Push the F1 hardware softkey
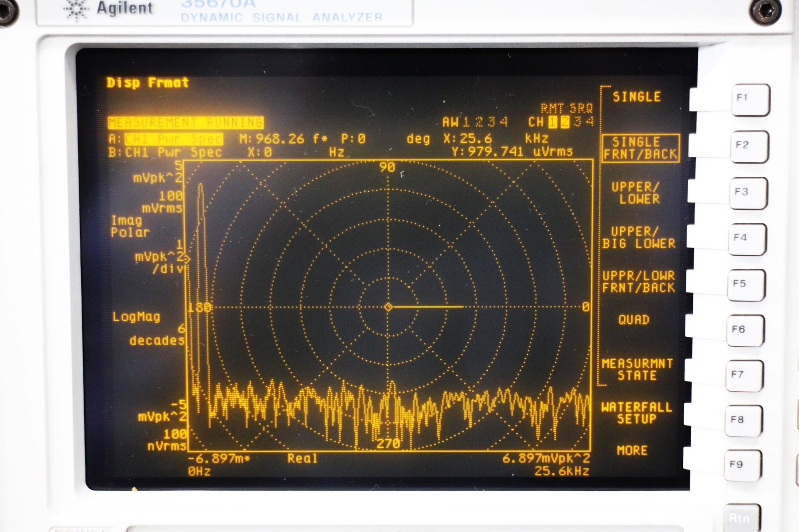Screen dimensions: 799x532 point(750,99)
